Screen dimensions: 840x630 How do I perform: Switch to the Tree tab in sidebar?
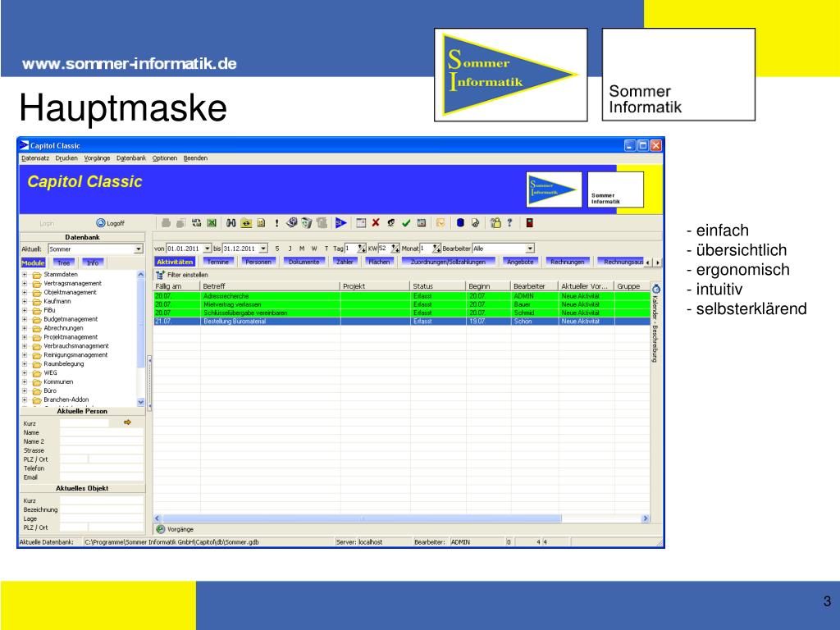[64, 262]
